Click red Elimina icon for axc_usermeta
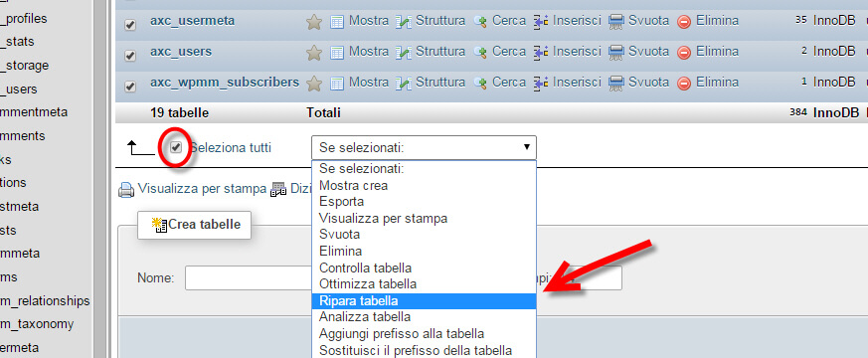The image size is (868, 358). pyautogui.click(x=684, y=22)
